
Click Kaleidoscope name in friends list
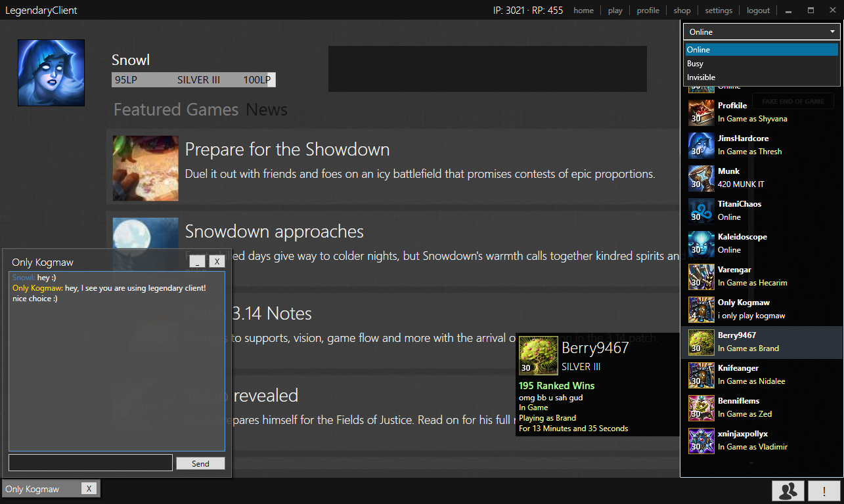(x=742, y=237)
